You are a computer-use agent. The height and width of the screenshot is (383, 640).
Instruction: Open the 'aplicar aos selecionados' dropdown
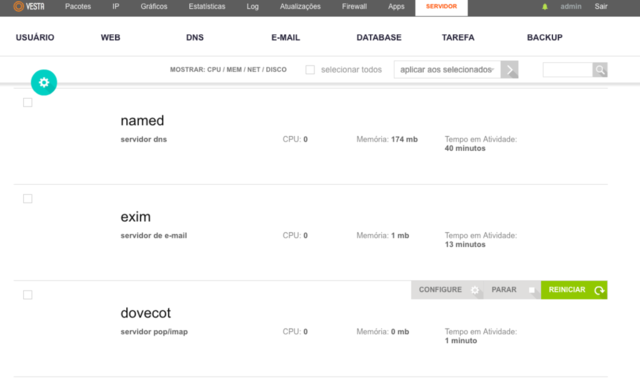point(447,69)
